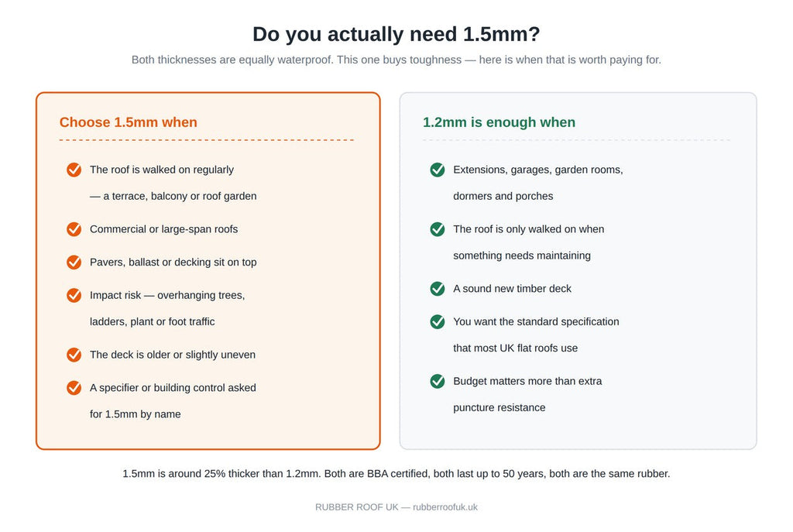Click orange check icon beside 'The roof is walked on regularly'
The height and width of the screenshot is (532, 793).
(74, 170)
